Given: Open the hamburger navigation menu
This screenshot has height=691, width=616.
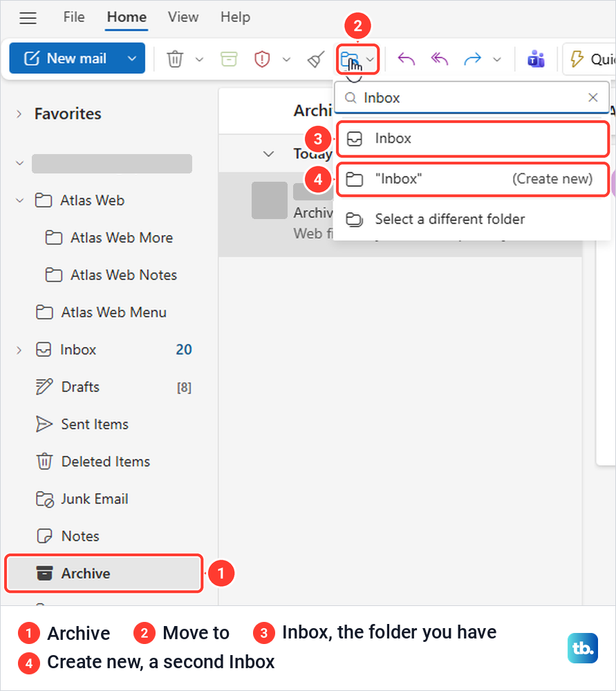Looking at the screenshot, I should pos(28,18).
